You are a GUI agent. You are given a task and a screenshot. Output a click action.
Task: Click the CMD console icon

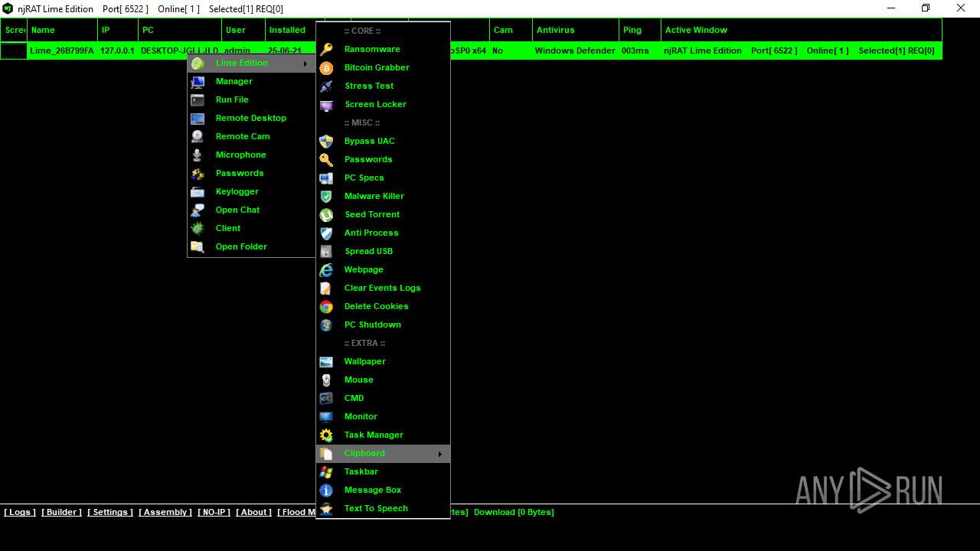tap(326, 398)
